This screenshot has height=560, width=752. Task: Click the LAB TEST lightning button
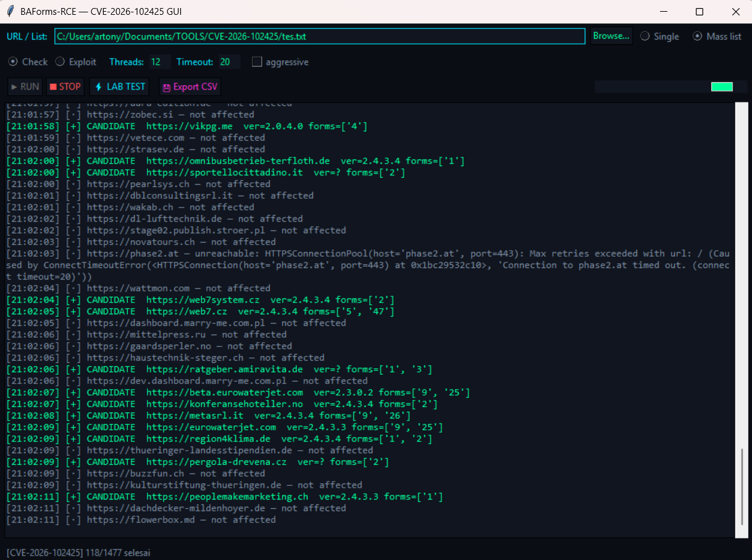coord(120,87)
